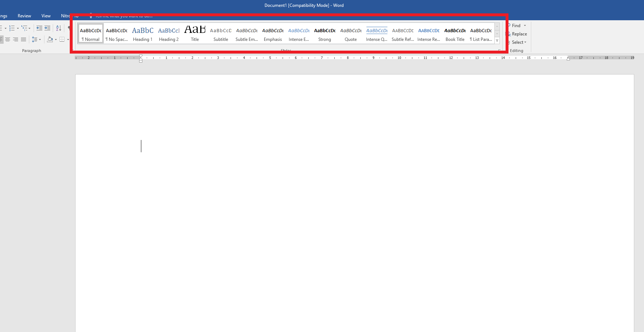Click the Line and Paragraph Spacing icon
Image resolution: width=644 pixels, height=332 pixels.
pos(35,39)
